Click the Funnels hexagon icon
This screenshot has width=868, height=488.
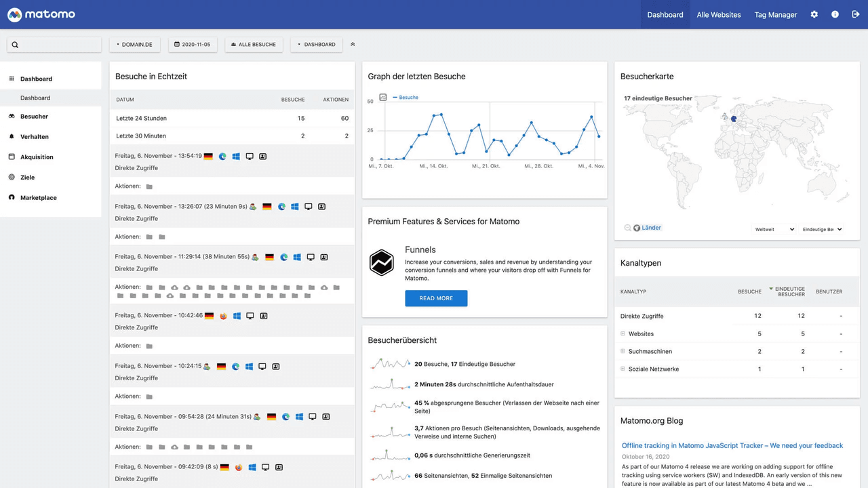(382, 263)
